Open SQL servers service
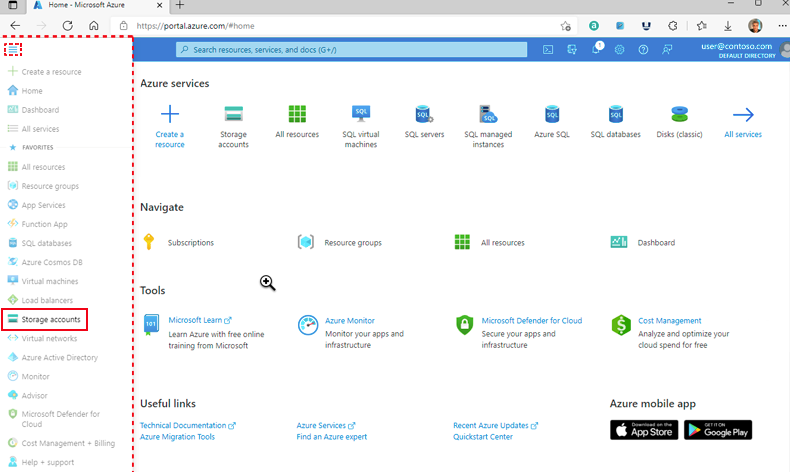 point(424,121)
